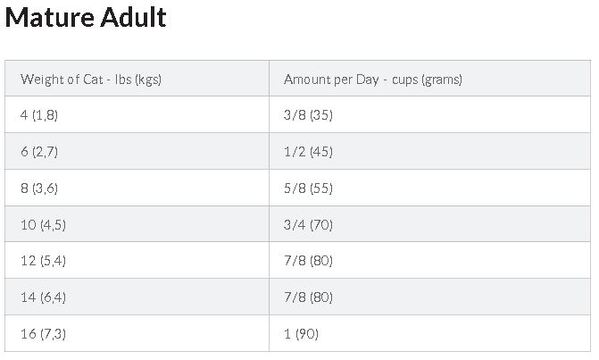Click the 5/8 (55) amount cell
599x360 pixels.
[430, 188]
